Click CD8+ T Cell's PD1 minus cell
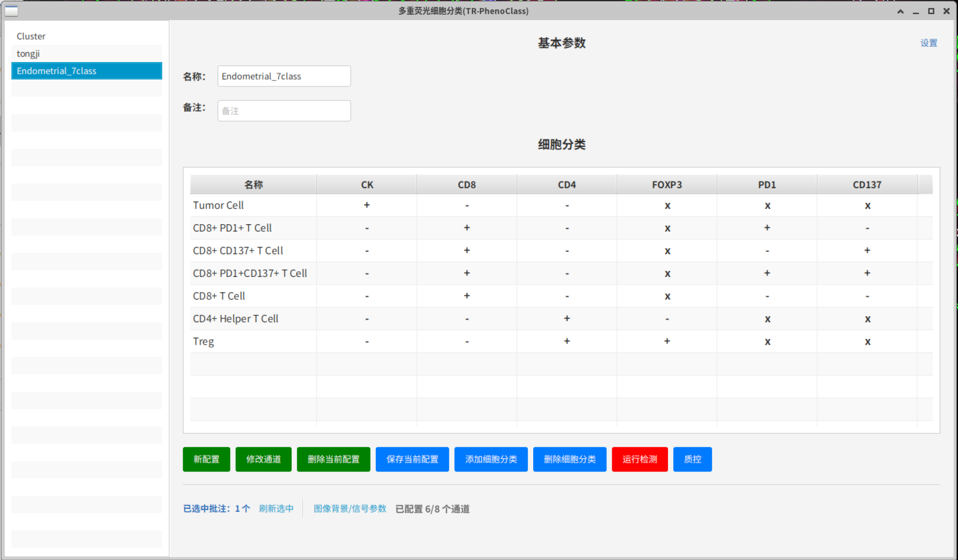This screenshot has width=958, height=560. 767,296
